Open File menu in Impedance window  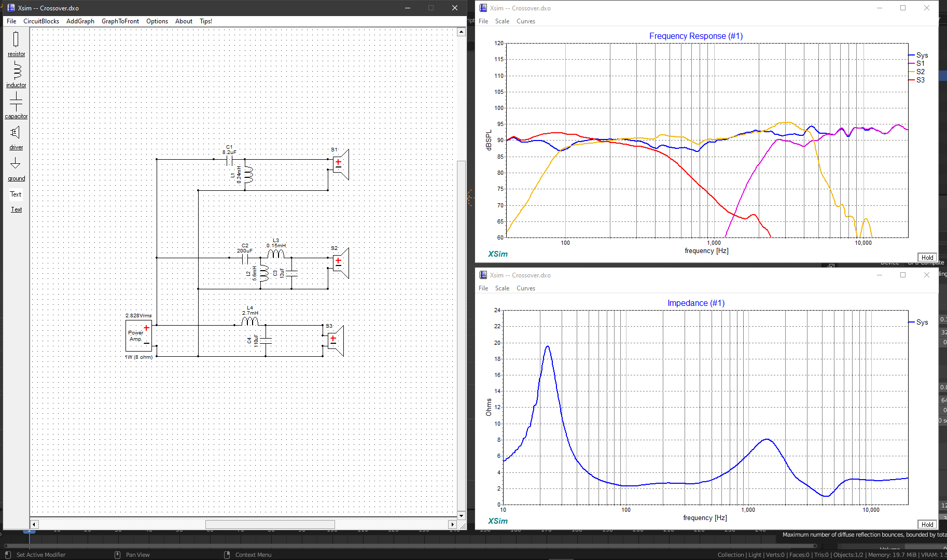(483, 288)
